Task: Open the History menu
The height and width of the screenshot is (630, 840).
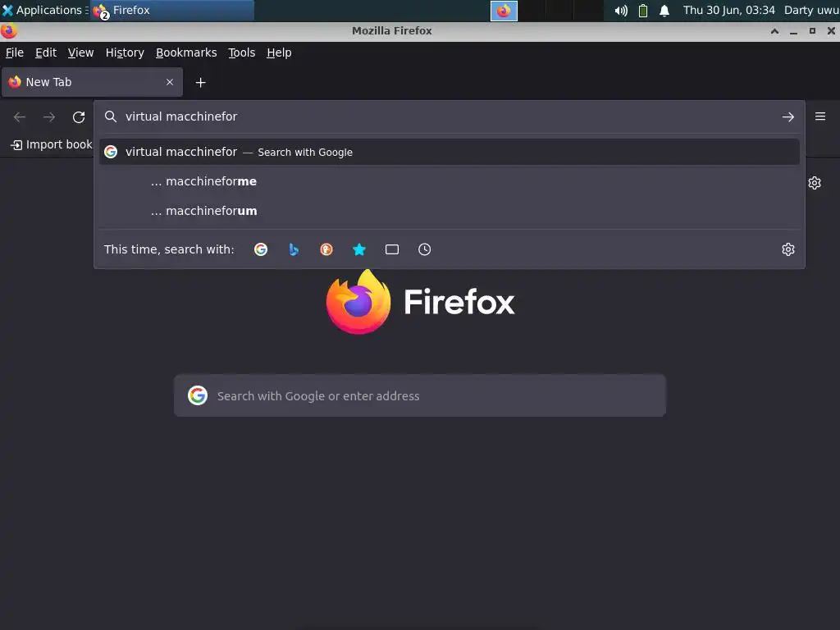Action: pyautogui.click(x=125, y=52)
